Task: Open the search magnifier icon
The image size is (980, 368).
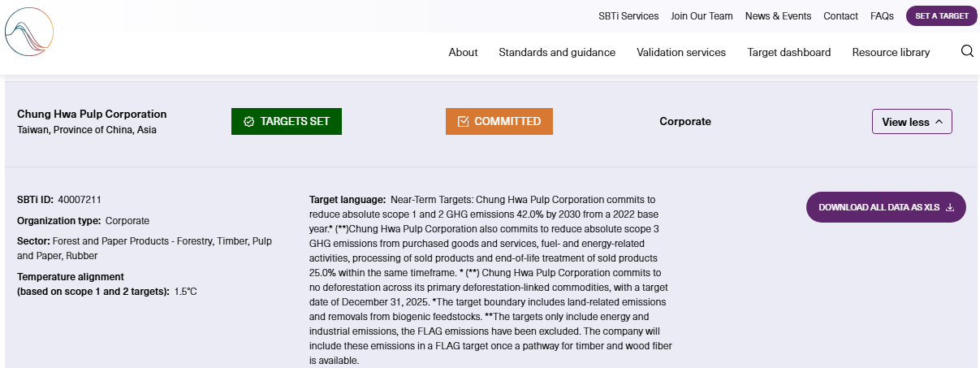Action: [967, 51]
